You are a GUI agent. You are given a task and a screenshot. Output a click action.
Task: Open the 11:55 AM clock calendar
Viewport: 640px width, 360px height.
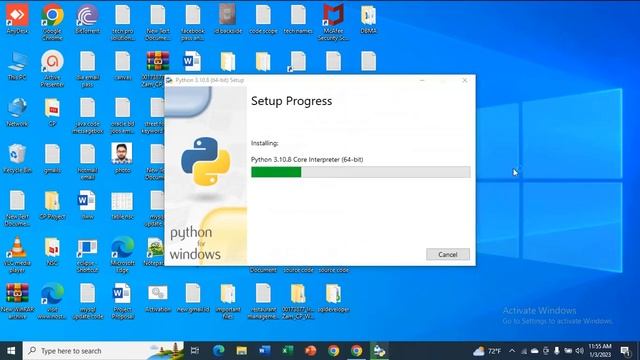coord(600,351)
